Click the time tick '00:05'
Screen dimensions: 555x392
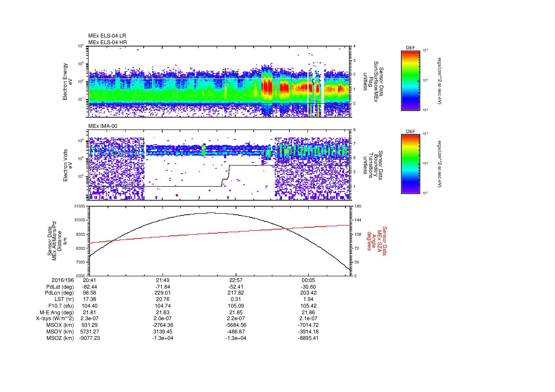pos(308,280)
